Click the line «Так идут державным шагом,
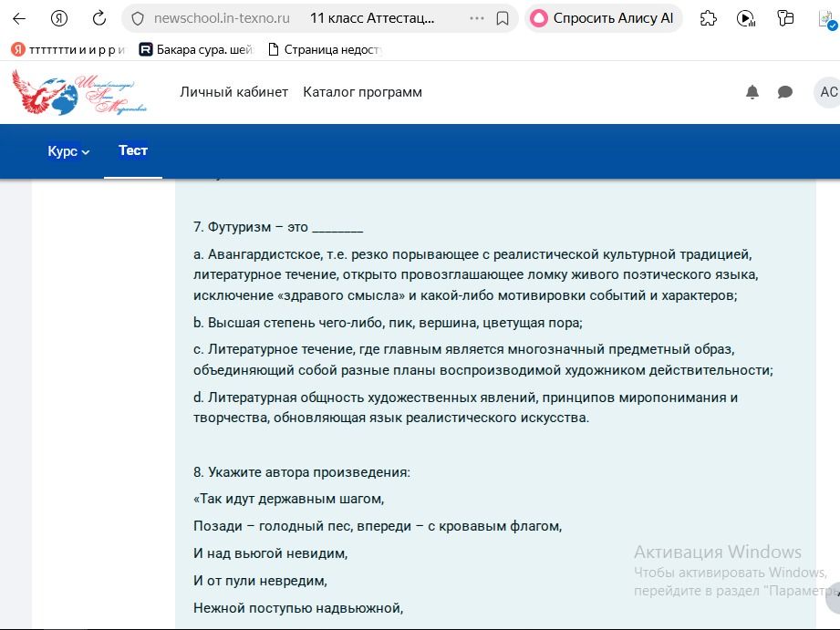 (x=289, y=499)
